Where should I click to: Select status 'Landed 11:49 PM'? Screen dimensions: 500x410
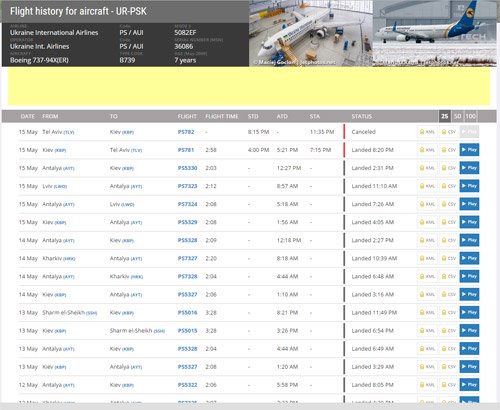click(x=374, y=312)
